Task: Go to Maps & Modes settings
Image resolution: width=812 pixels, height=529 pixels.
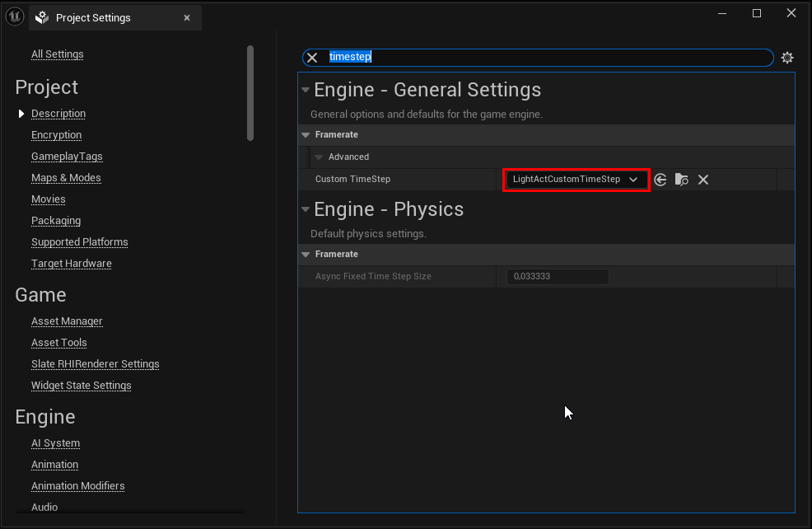Action: coord(66,178)
